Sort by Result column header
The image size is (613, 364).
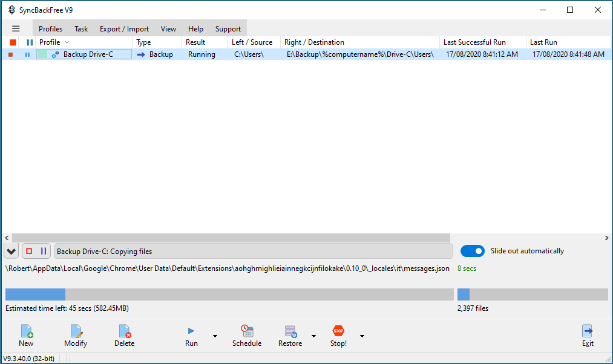tap(205, 42)
